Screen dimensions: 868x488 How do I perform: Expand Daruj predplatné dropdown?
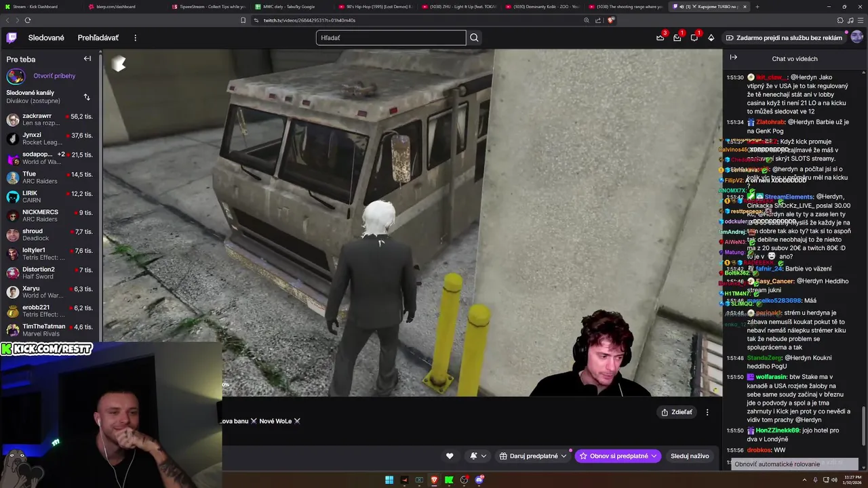[533, 456]
